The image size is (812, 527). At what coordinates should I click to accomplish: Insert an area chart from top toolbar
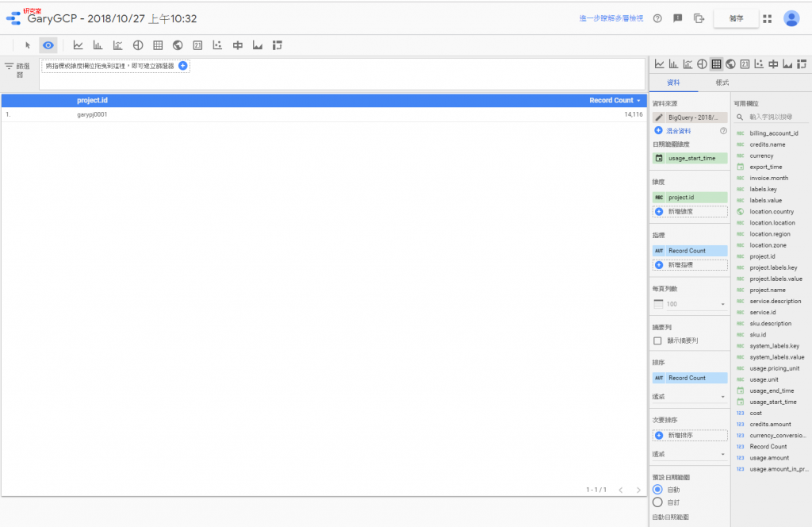pos(258,45)
